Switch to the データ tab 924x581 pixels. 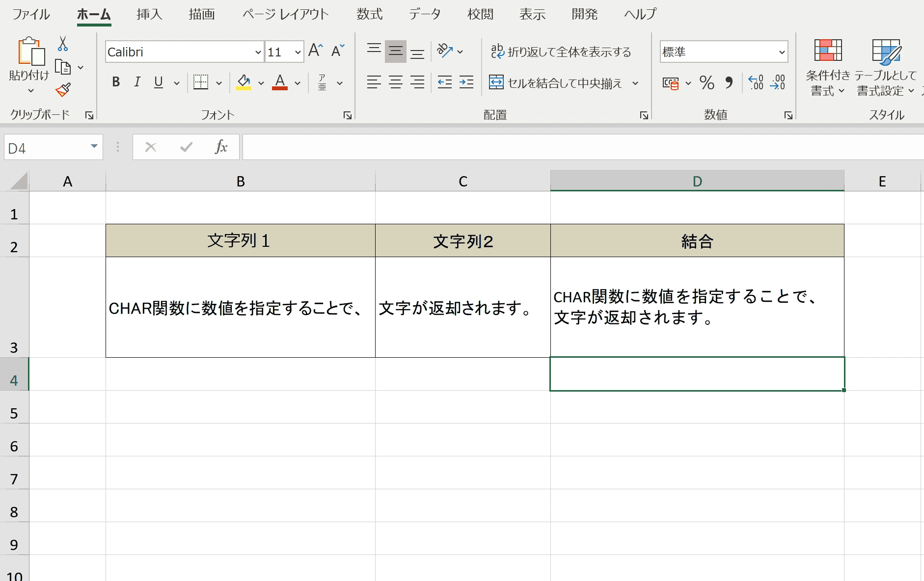click(425, 14)
